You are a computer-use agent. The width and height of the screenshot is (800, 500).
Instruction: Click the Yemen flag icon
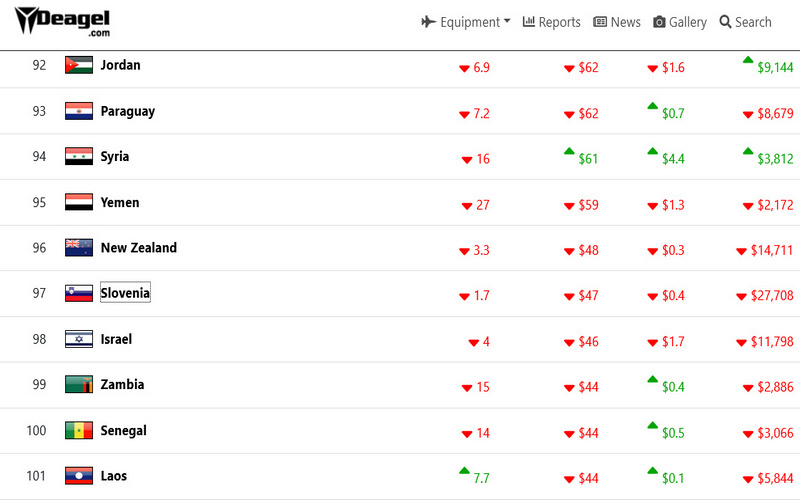(x=79, y=202)
